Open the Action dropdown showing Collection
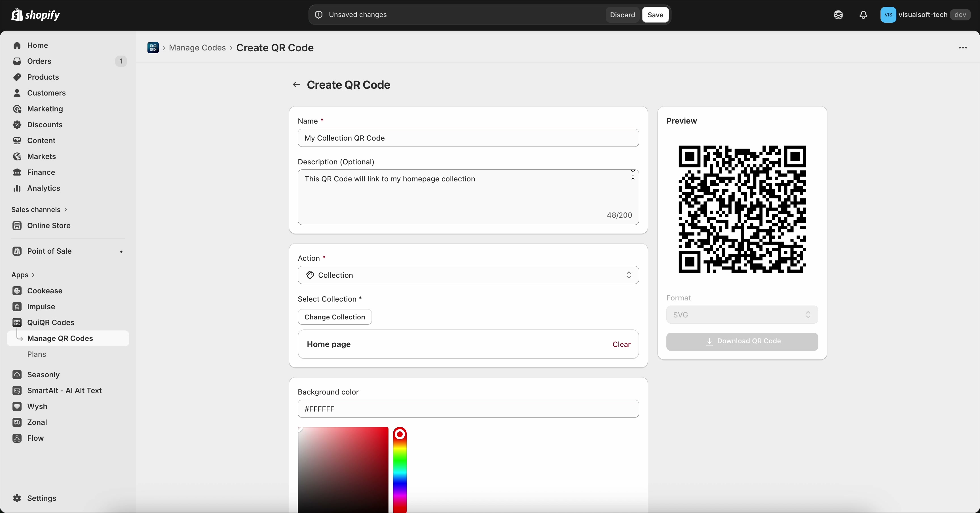This screenshot has height=513, width=980. click(x=468, y=275)
